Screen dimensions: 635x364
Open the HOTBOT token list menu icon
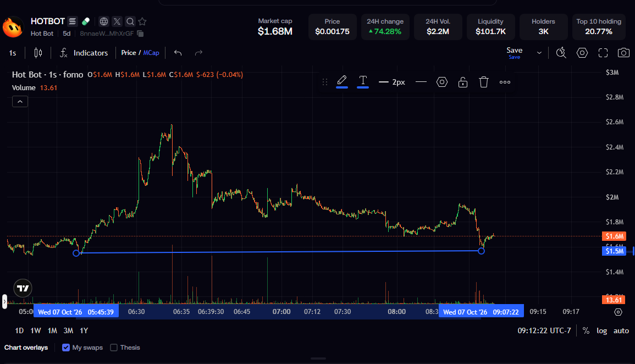(x=72, y=21)
